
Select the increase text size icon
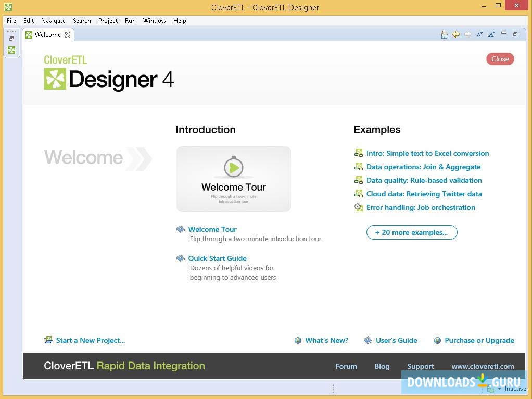[491, 34]
